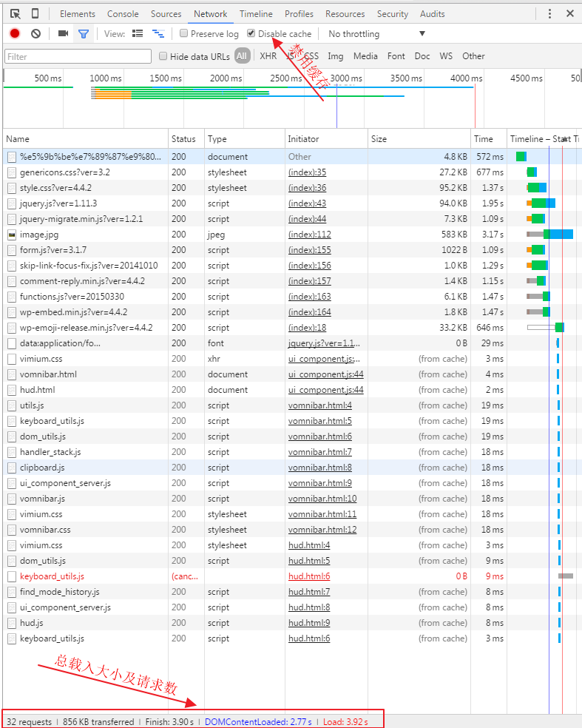The width and height of the screenshot is (582, 728).
Task: Click file icon of genericons.css row
Action: coord(12,172)
